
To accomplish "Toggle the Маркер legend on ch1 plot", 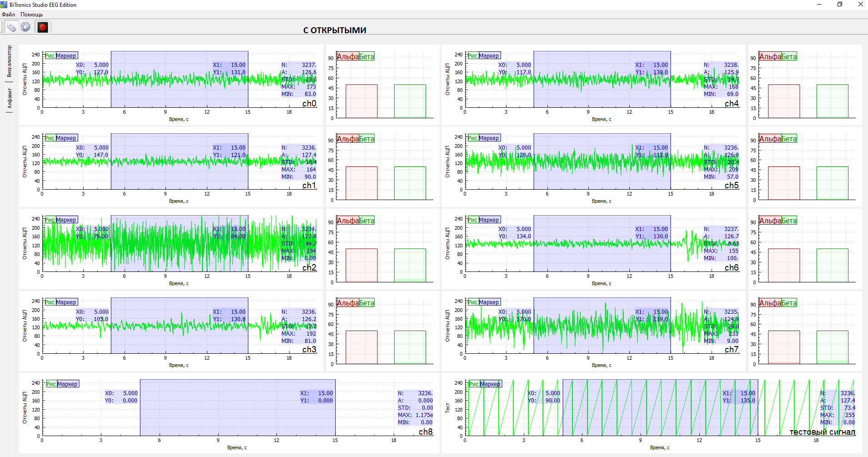I will click(x=66, y=138).
